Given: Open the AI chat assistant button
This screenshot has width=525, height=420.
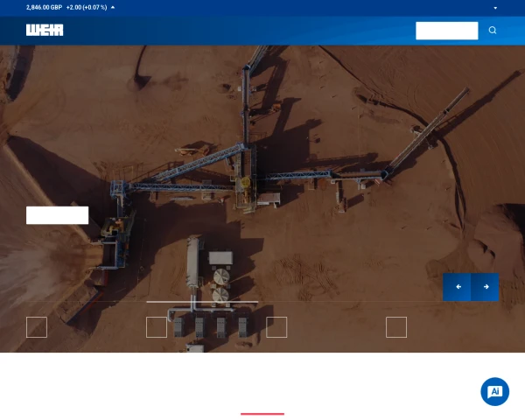Looking at the screenshot, I should [x=494, y=391].
